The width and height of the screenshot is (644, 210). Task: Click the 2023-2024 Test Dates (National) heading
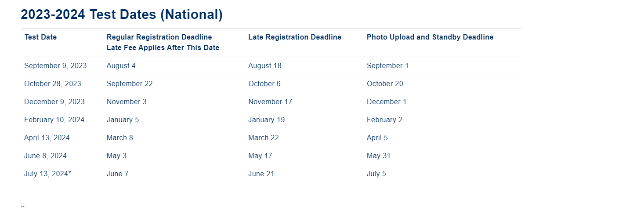(x=122, y=14)
